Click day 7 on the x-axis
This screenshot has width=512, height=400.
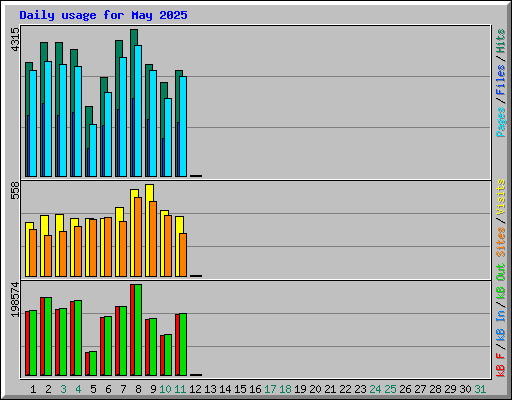123,389
